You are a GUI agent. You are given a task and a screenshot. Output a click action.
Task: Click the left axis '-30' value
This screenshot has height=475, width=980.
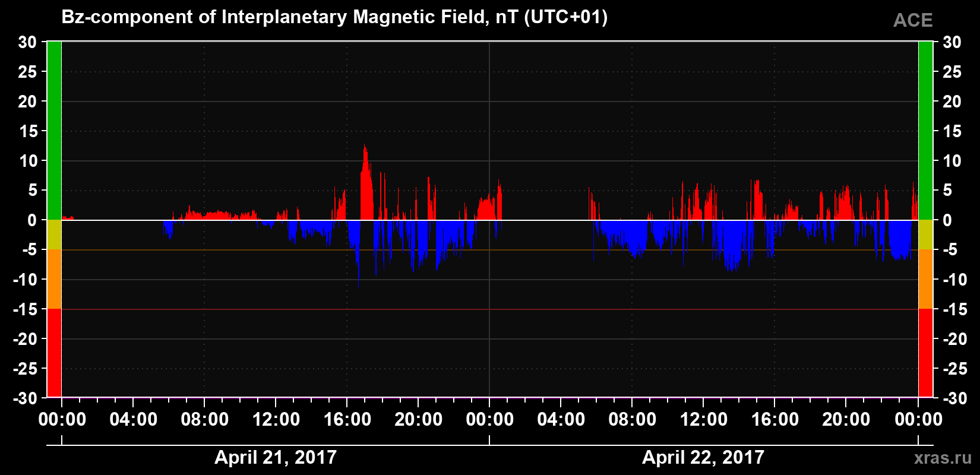click(24, 398)
